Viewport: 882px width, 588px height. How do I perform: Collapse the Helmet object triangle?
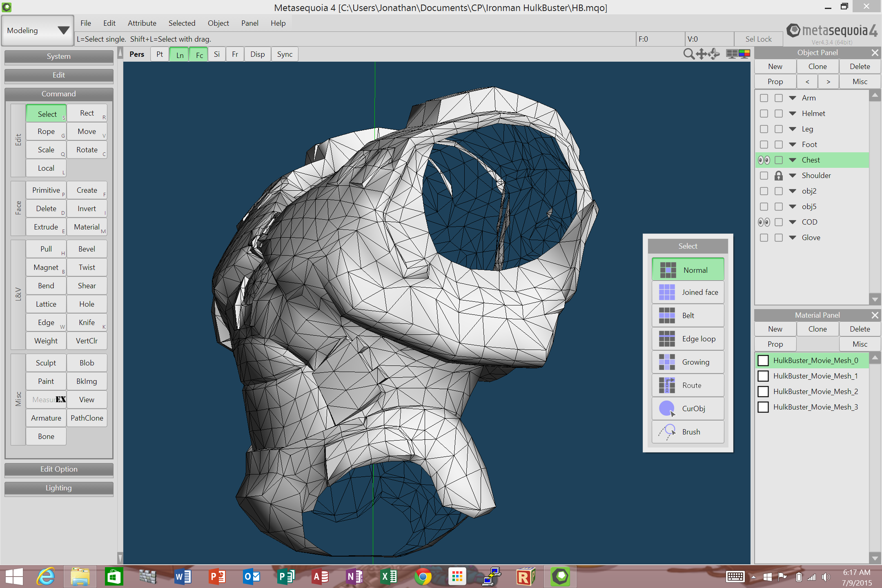pos(793,114)
